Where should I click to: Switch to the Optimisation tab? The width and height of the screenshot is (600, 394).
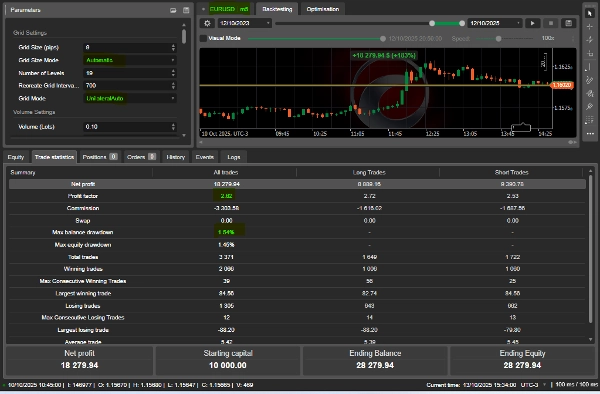[x=323, y=9]
